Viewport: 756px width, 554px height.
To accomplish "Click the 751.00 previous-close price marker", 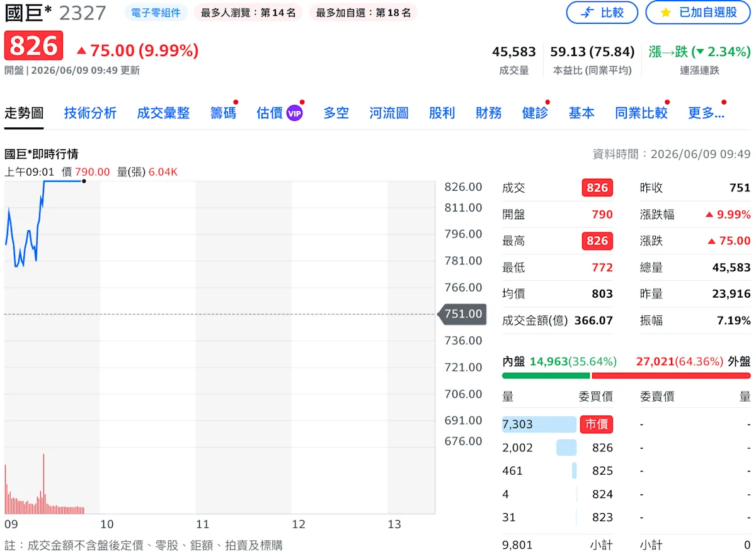I will pyautogui.click(x=462, y=314).
